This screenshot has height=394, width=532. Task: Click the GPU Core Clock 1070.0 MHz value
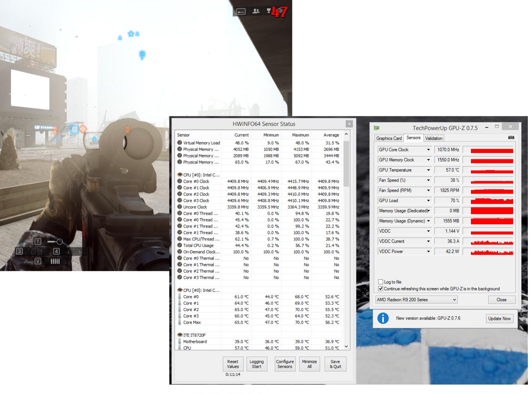pyautogui.click(x=447, y=150)
